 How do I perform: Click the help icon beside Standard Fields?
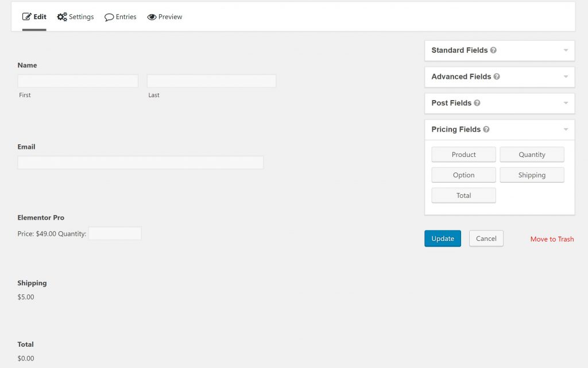pyautogui.click(x=494, y=51)
